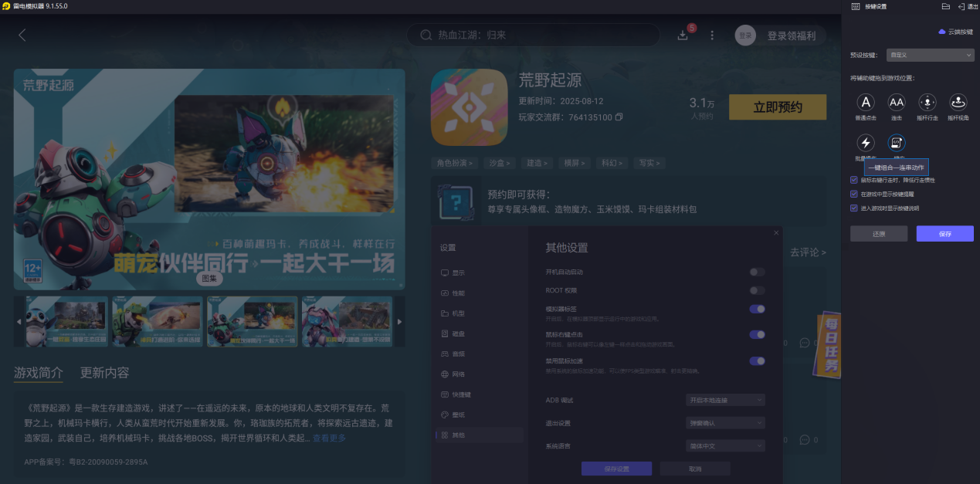
Task: Open the 建造 tag
Action: tap(538, 163)
